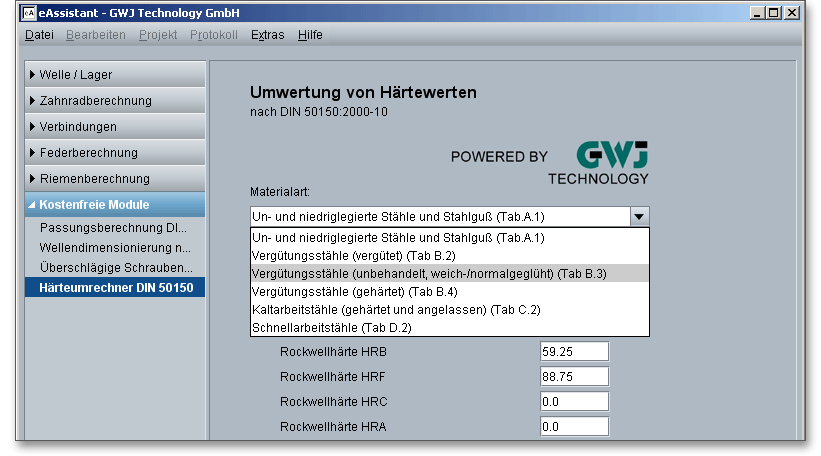Viewport: 821px width, 456px height.
Task: Open the Datei menu
Action: click(x=39, y=35)
